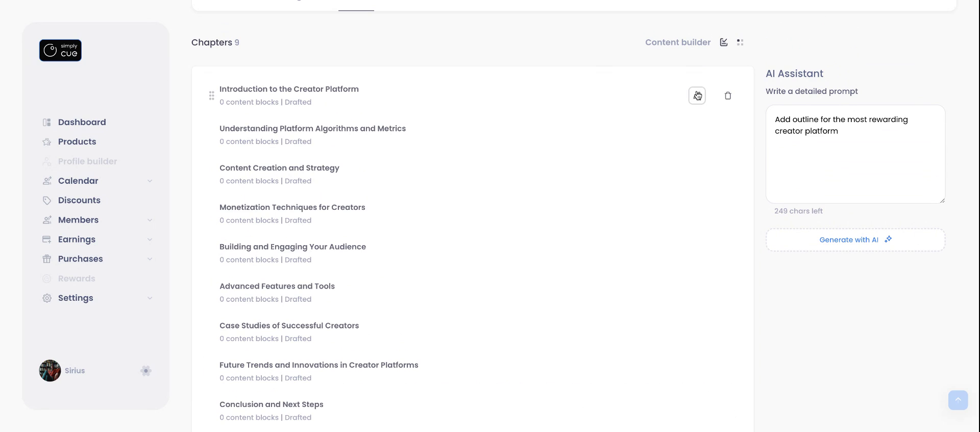
Task: Click the AI Assistant prompt text area
Action: 855,158
